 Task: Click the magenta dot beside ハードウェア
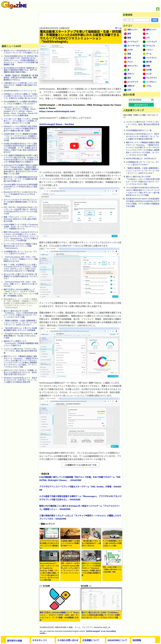(125, 42)
